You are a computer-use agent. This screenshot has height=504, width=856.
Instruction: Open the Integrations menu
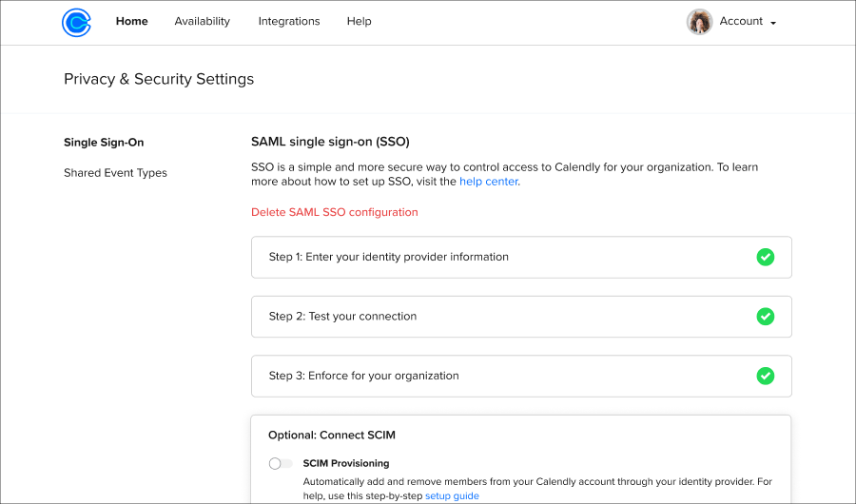[289, 21]
